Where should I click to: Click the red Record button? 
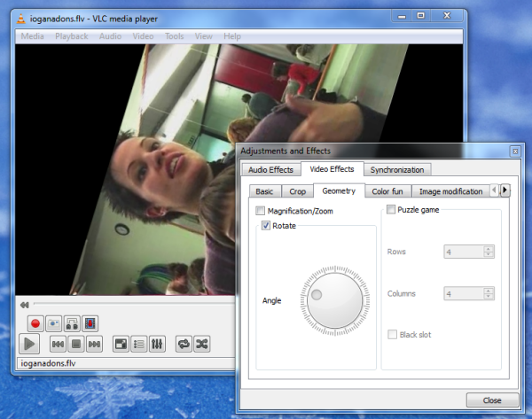(x=35, y=323)
